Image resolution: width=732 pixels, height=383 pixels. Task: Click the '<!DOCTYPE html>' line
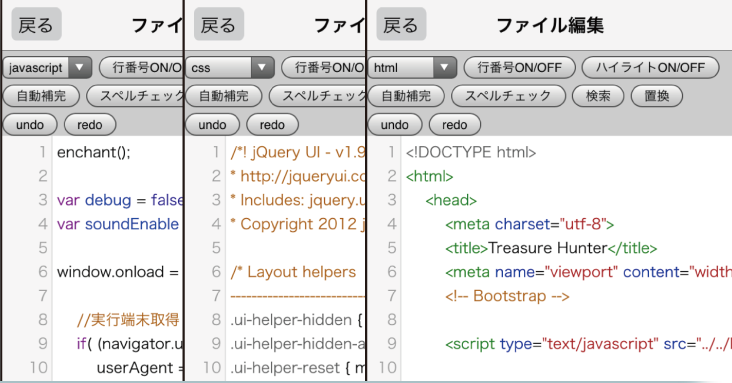click(471, 152)
